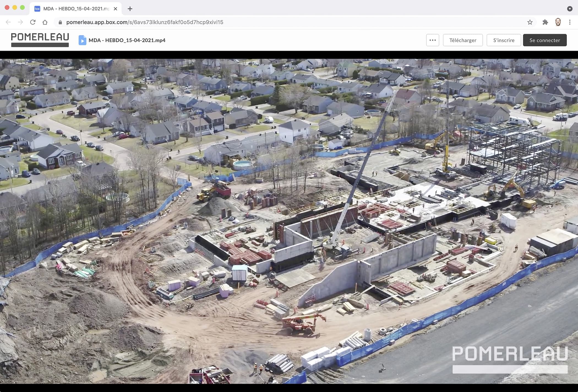Sign up via S'inscrire button
This screenshot has height=392, width=578.
tap(504, 40)
